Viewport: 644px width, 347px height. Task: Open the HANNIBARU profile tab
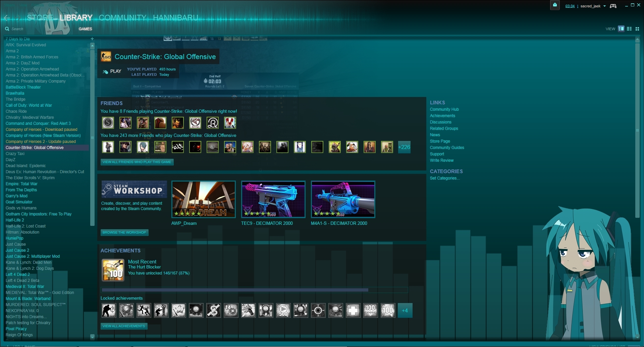175,18
